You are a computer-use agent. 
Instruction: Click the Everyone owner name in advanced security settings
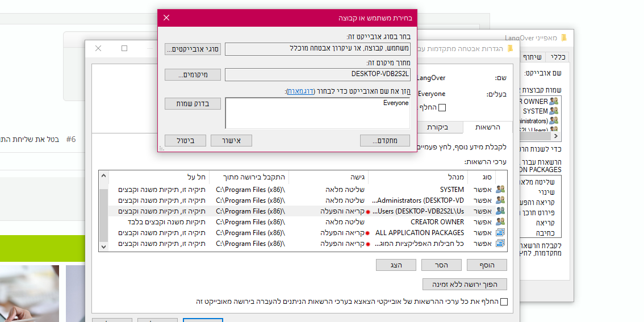click(x=431, y=94)
